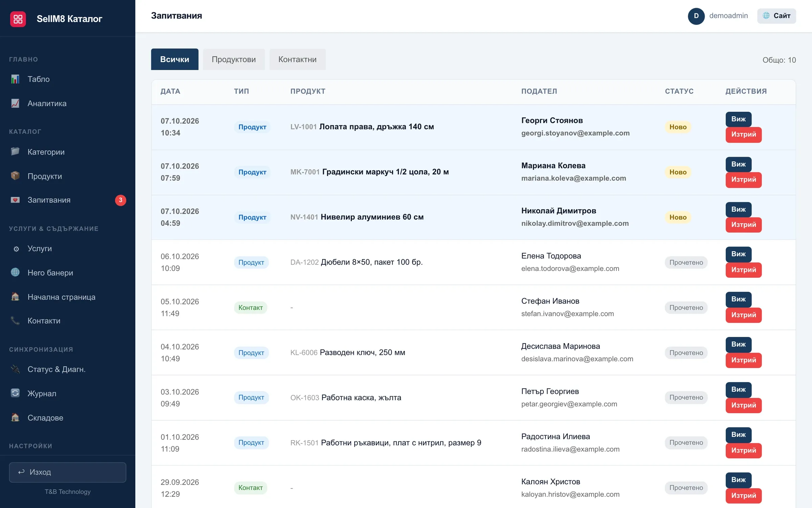Click the Запитвания envelope icon
The image size is (812, 508).
[x=15, y=200]
